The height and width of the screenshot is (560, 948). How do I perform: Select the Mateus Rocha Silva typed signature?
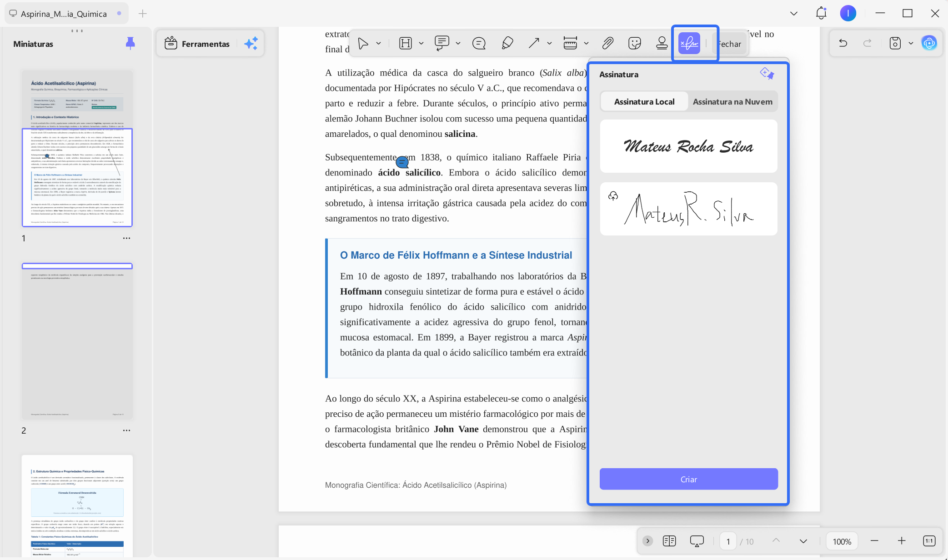[688, 146]
